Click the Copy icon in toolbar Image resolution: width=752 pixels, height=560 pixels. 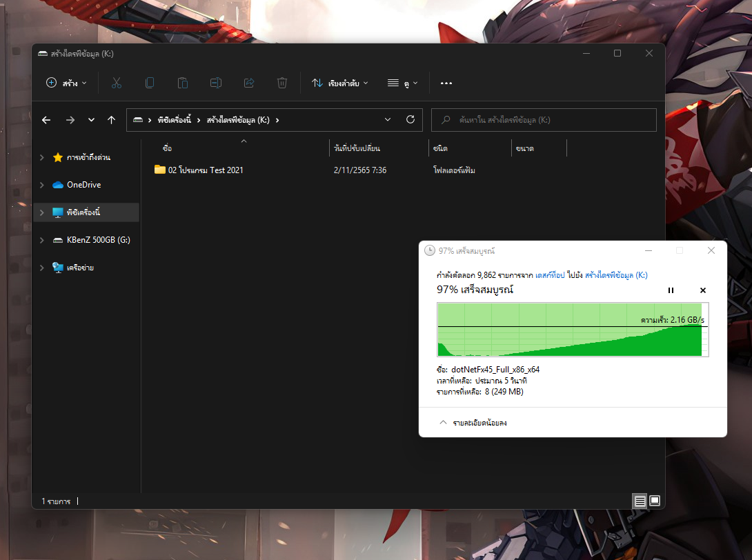tap(150, 83)
